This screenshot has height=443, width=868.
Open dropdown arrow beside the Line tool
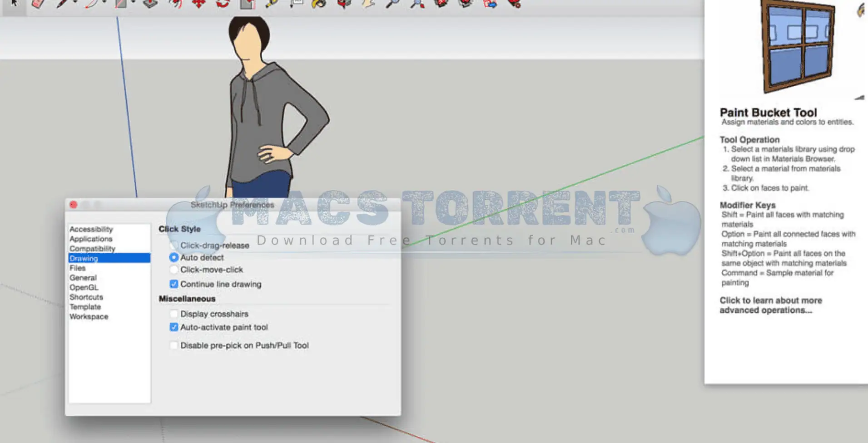point(75,2)
